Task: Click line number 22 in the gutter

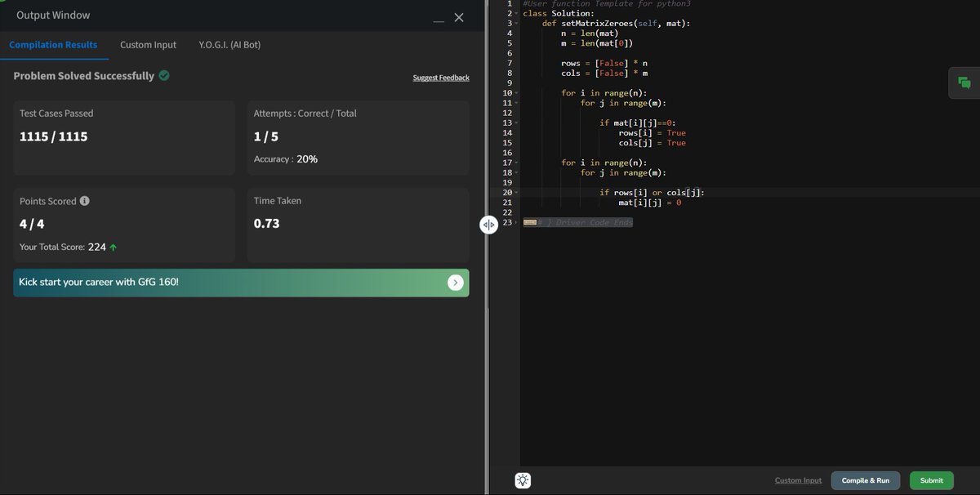Action: pos(507,212)
